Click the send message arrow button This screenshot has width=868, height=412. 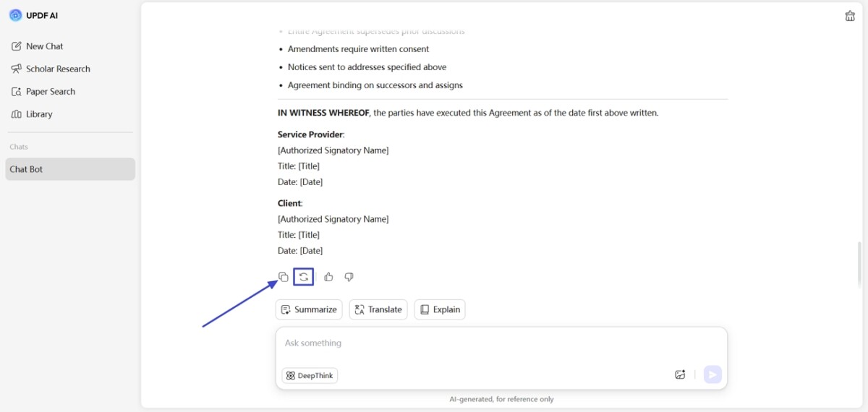point(712,374)
